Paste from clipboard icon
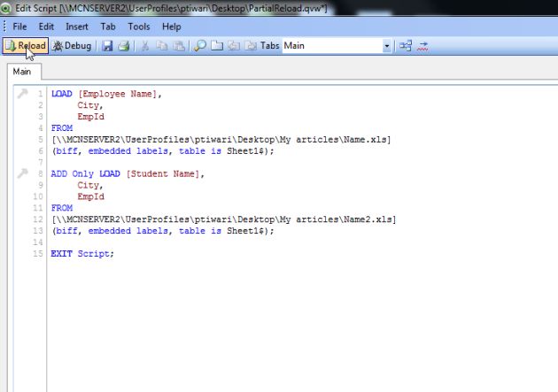 pyautogui.click(x=179, y=46)
